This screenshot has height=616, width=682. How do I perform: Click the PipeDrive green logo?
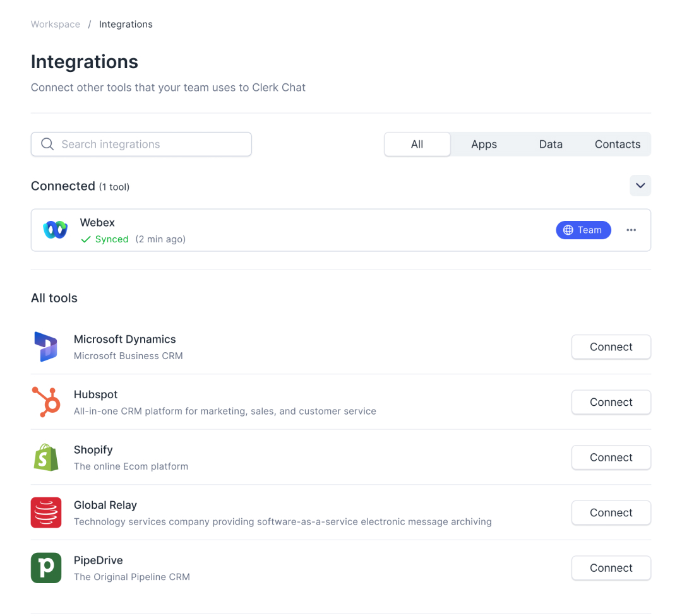pyautogui.click(x=46, y=568)
